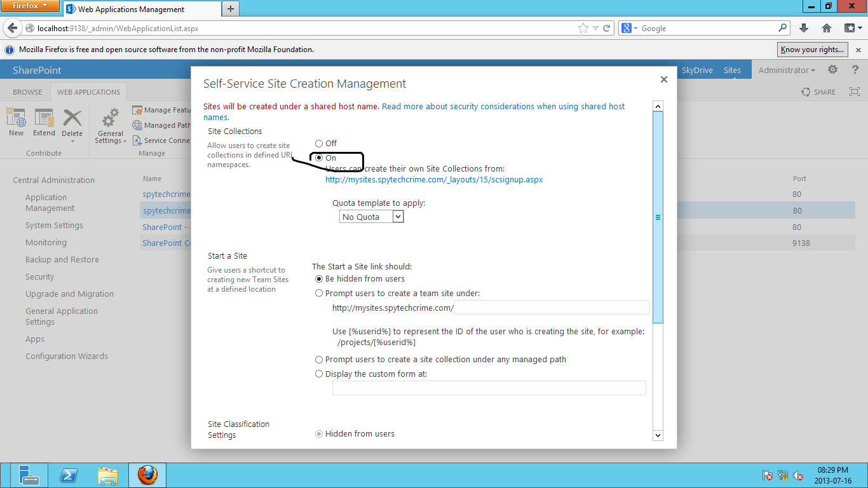This screenshot has height=488, width=868.
Task: Click the dialog scrollbar thumb
Action: (x=658, y=217)
